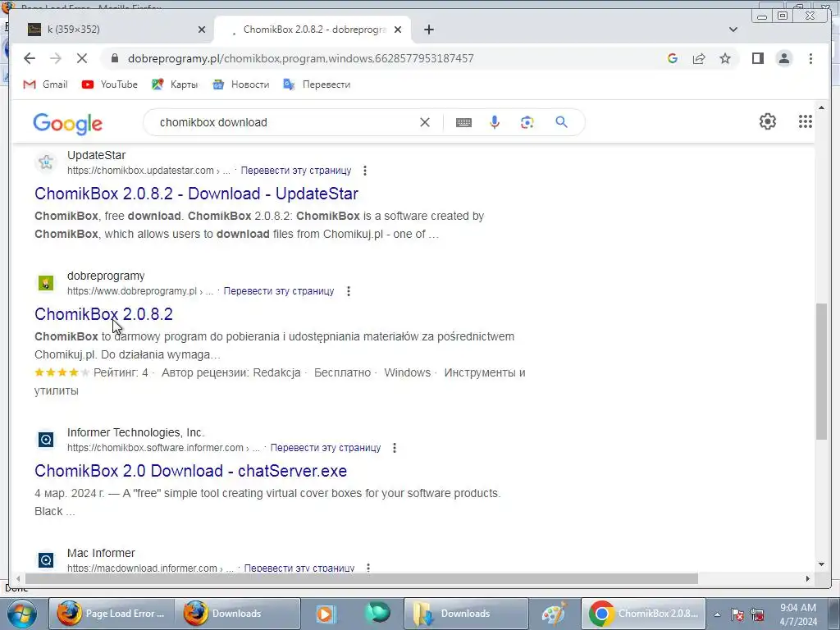Open more options for dobreprogramy result
The image size is (840, 630).
[x=348, y=291]
